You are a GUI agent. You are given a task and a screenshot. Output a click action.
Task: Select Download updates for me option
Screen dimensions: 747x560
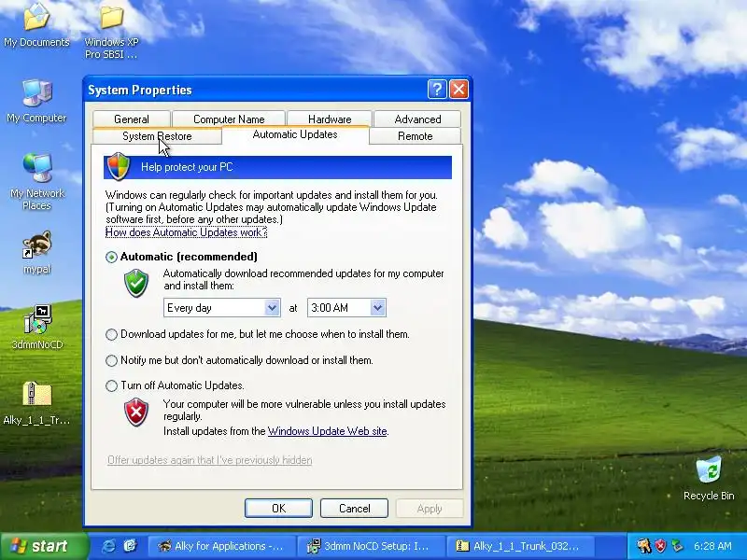(x=111, y=334)
